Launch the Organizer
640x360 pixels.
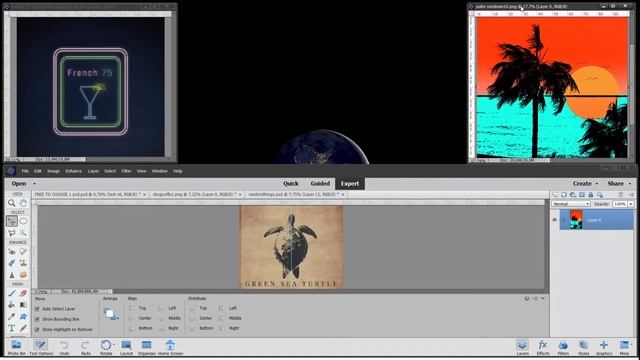click(147, 348)
